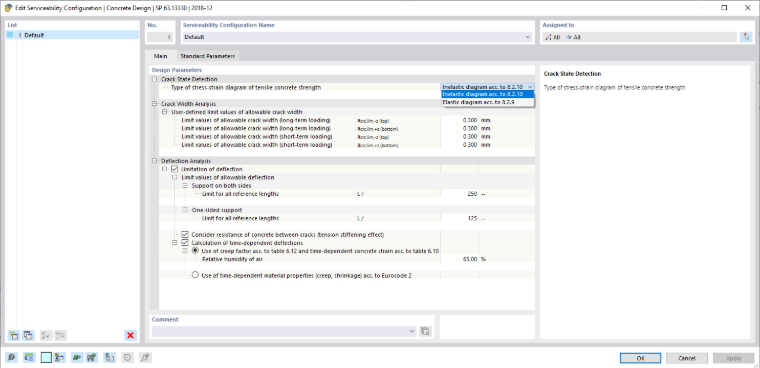Image resolution: width=760 pixels, height=368 pixels.
Task: Collapse the Crack Width Analysis section
Action: point(155,104)
